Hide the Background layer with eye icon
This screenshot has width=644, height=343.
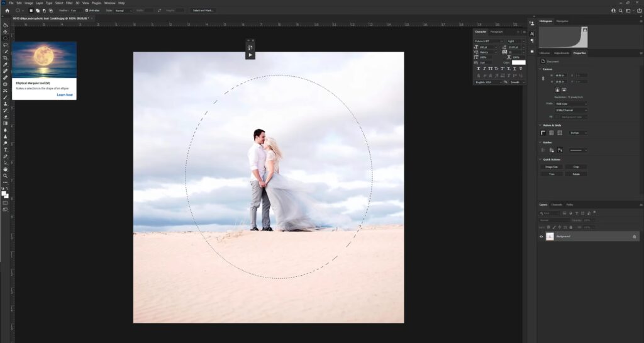[541, 237]
